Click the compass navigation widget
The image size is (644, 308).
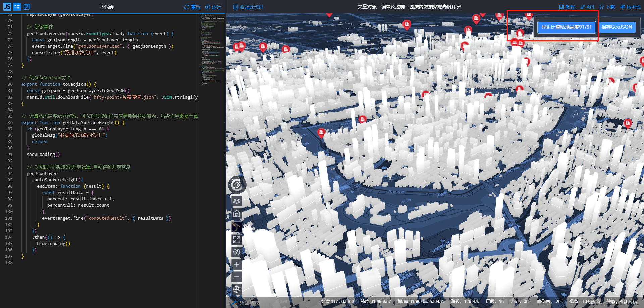[237, 185]
